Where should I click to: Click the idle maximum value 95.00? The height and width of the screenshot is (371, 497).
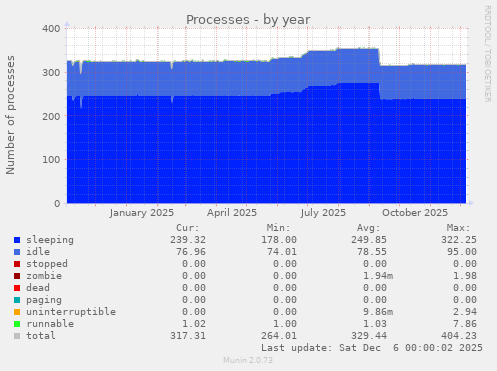click(x=462, y=252)
